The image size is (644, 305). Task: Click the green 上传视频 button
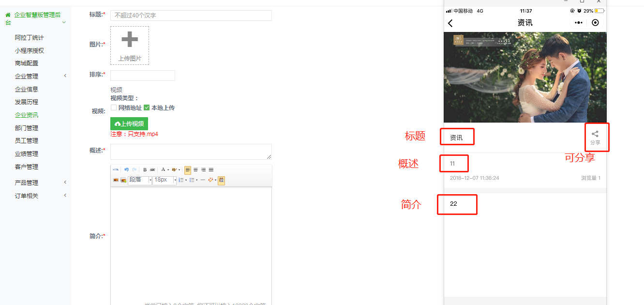pos(129,123)
